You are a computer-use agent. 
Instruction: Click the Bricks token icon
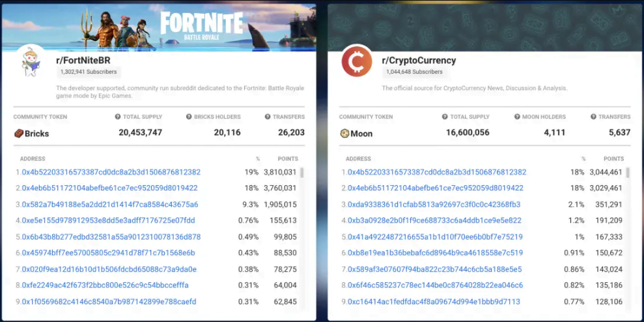[18, 133]
